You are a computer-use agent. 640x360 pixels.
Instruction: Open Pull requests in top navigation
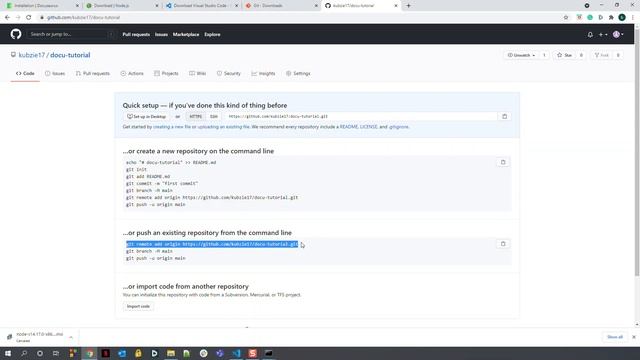click(x=136, y=35)
